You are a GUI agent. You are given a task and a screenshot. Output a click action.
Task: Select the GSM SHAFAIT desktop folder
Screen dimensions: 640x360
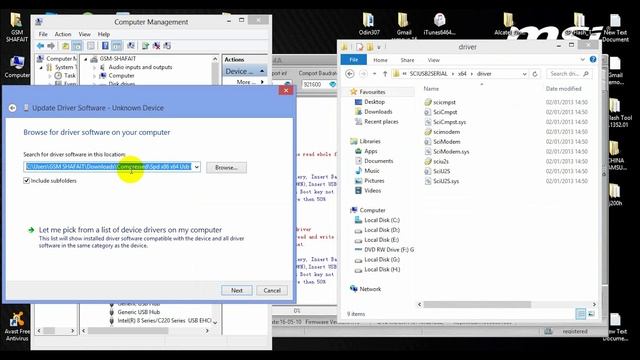click(x=17, y=27)
